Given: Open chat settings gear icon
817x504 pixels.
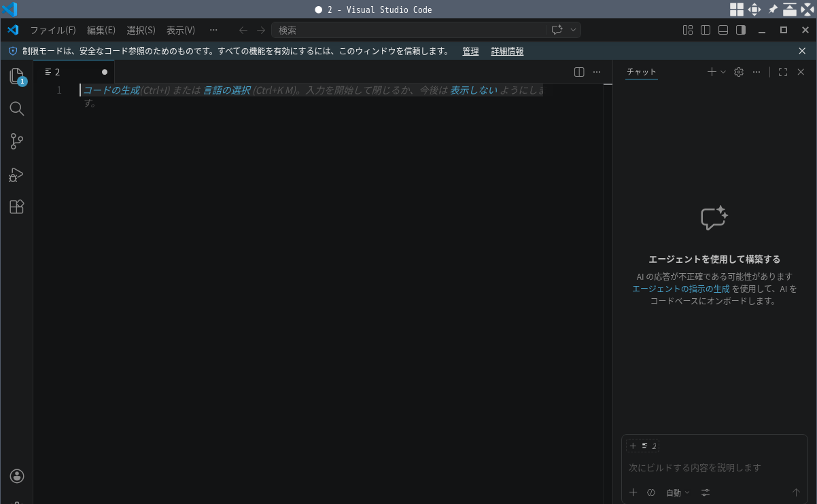Looking at the screenshot, I should click(x=739, y=72).
